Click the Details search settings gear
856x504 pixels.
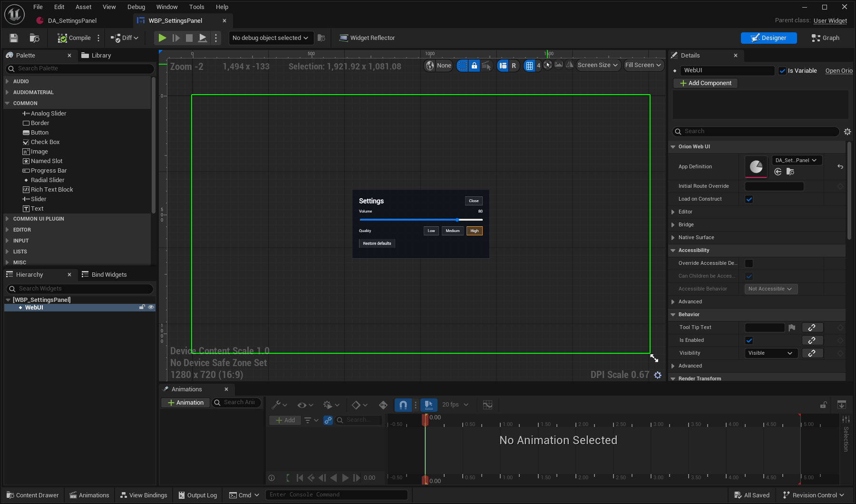847,132
